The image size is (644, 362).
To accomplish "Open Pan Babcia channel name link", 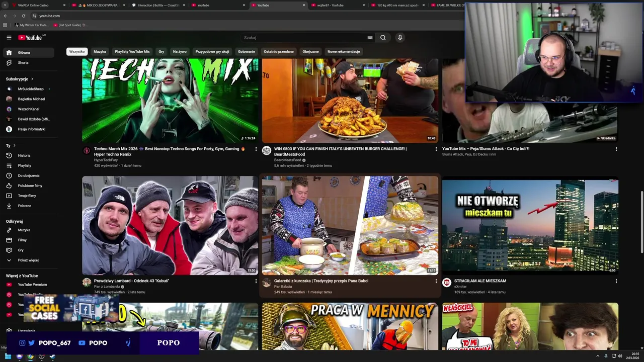I will pos(283,287).
